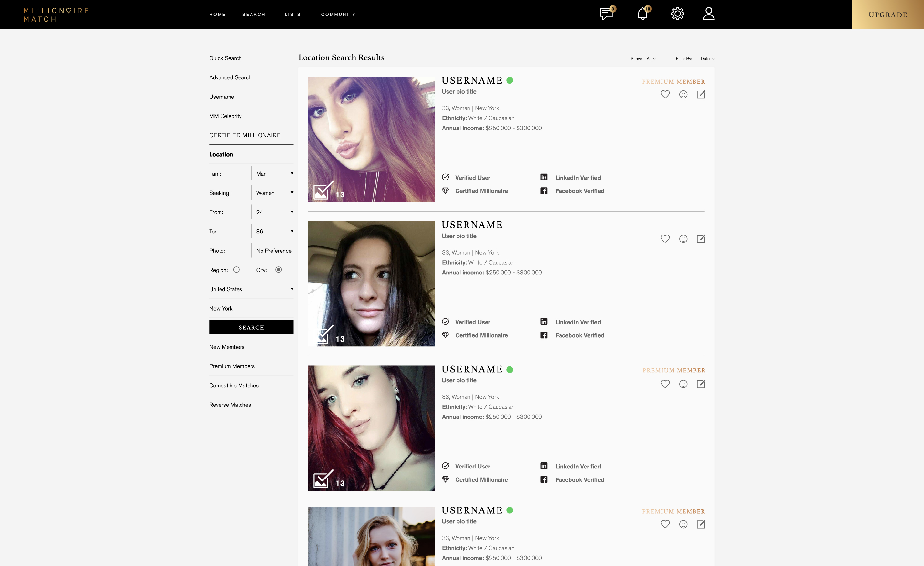Open the Search menu
Screen dimensions: 924x566
coord(254,14)
